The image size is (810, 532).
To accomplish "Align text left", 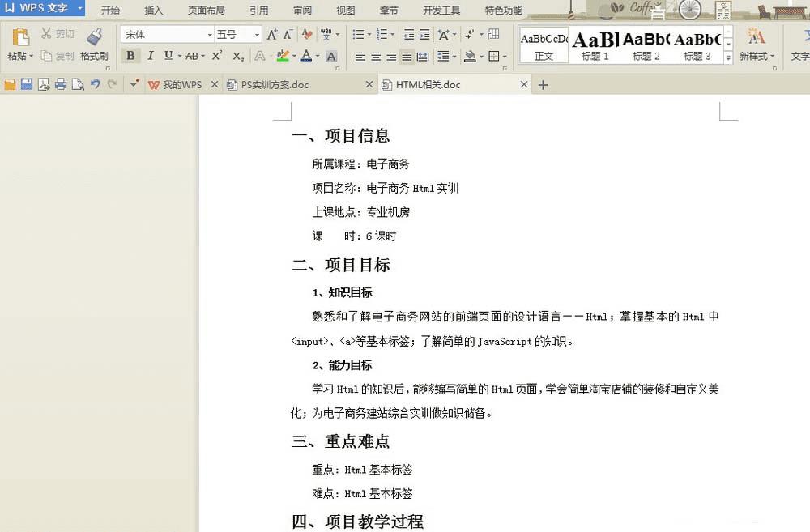I will (x=360, y=57).
